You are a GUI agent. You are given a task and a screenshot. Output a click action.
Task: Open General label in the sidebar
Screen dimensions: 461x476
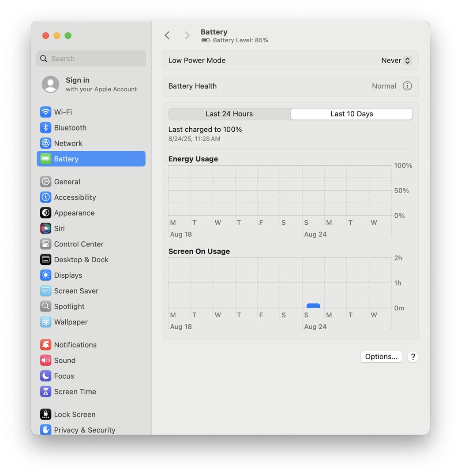tap(67, 182)
